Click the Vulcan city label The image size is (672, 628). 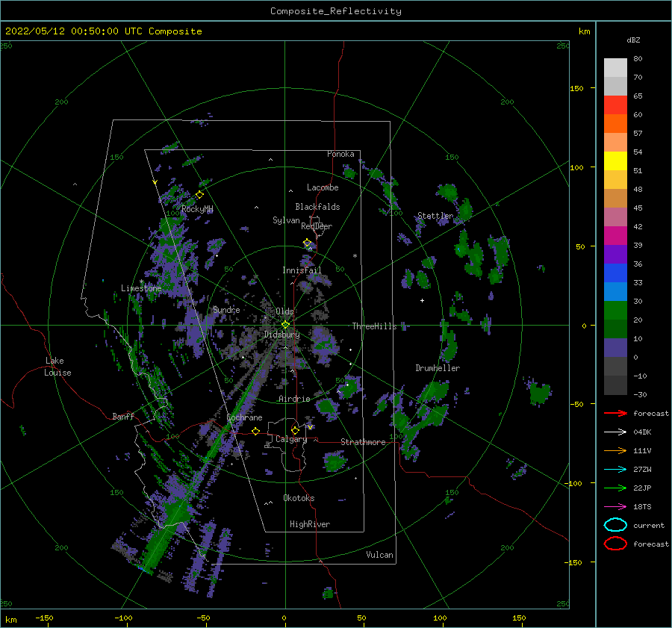380,555
